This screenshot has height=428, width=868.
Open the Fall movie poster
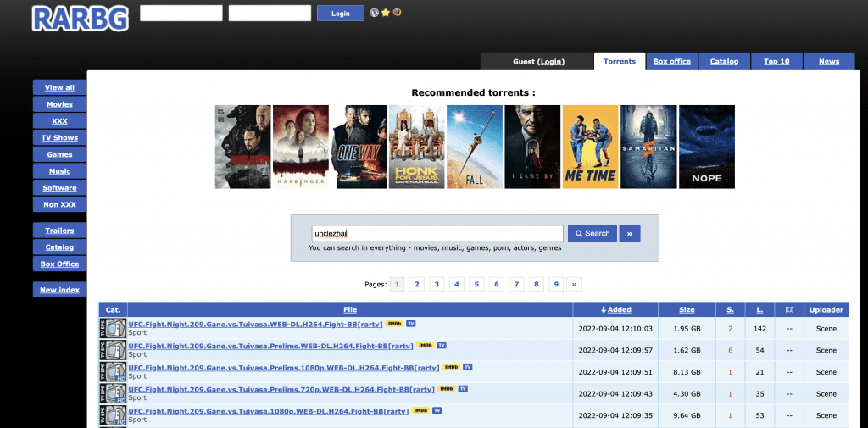[475, 147]
